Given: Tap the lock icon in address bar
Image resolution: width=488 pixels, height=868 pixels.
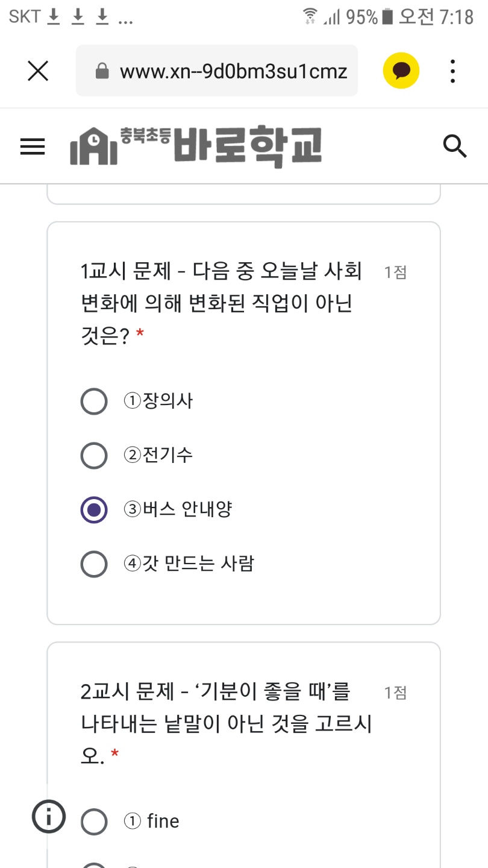Looking at the screenshot, I should click(102, 72).
